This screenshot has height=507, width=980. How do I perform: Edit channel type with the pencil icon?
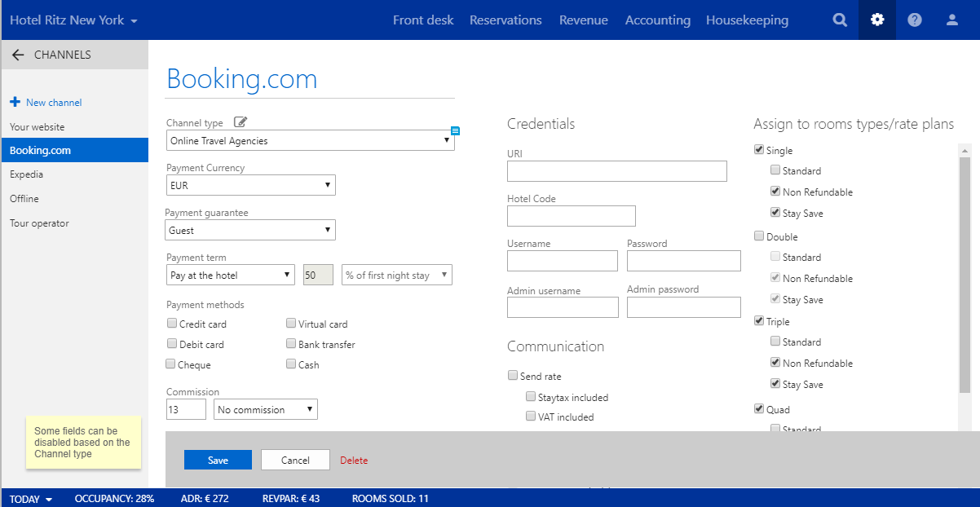pyautogui.click(x=241, y=122)
